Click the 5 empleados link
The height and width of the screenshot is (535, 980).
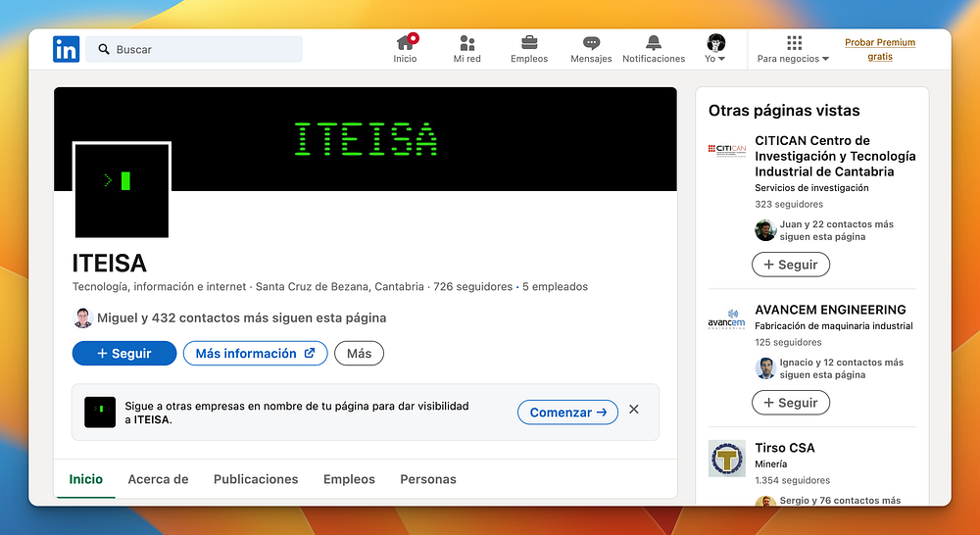tap(555, 287)
